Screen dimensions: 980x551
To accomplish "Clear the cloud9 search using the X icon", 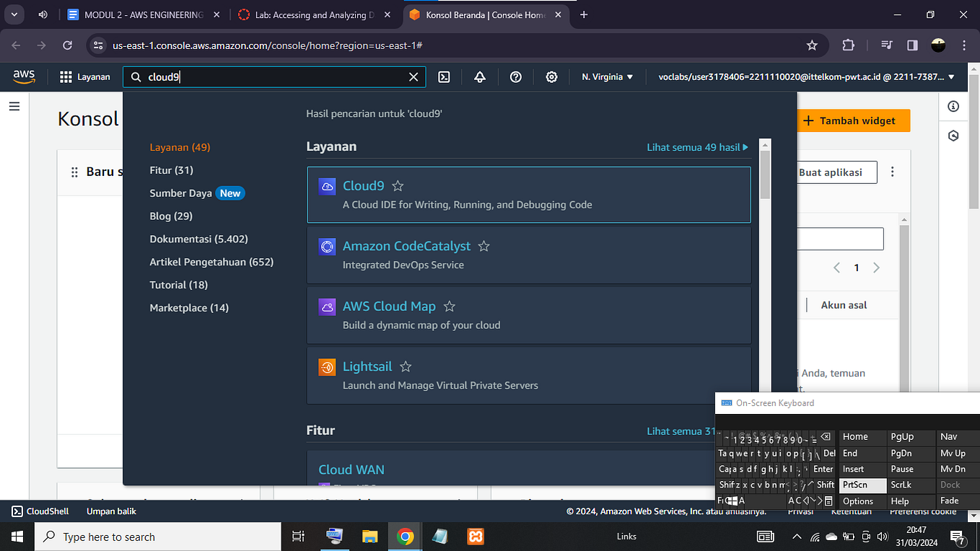I will [x=413, y=76].
